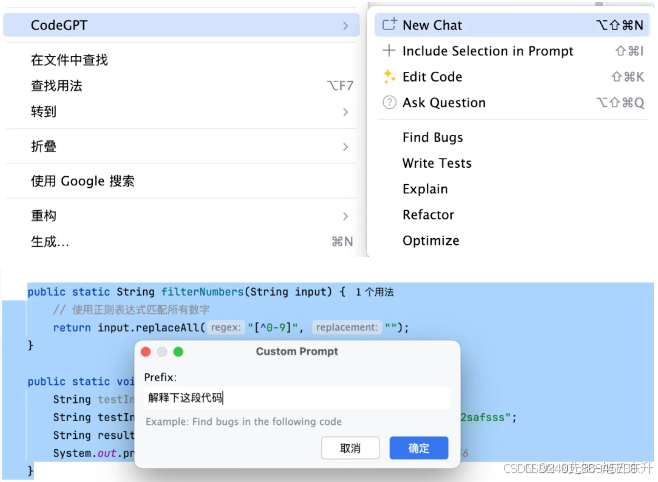
Task: Click the code comment 使用正则表达式匹配所有数字
Action: tap(131, 310)
